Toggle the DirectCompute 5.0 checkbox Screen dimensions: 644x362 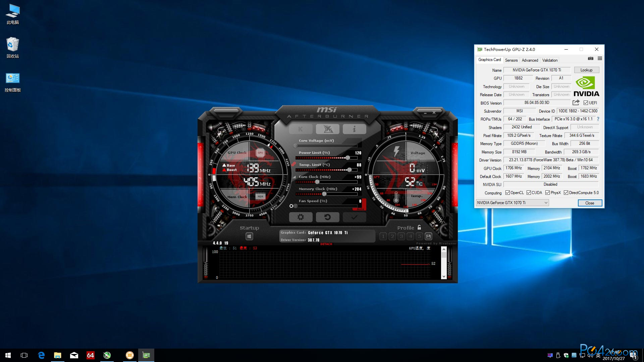tap(566, 193)
